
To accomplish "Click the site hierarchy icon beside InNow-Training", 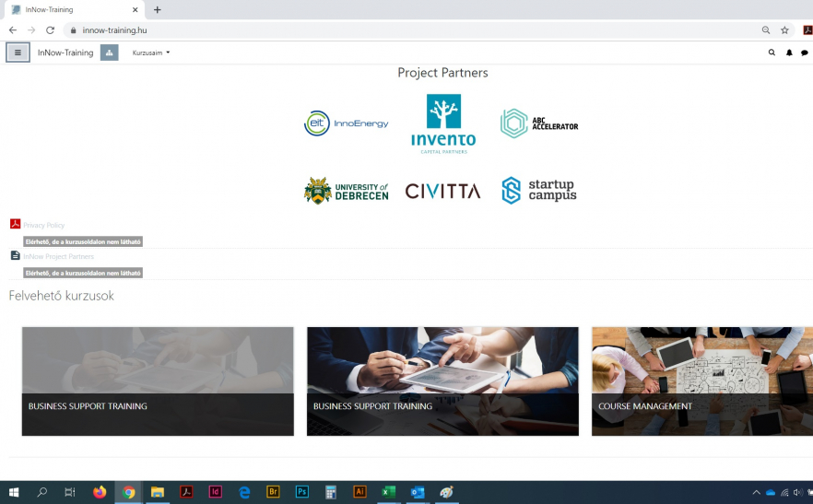I will pos(110,53).
